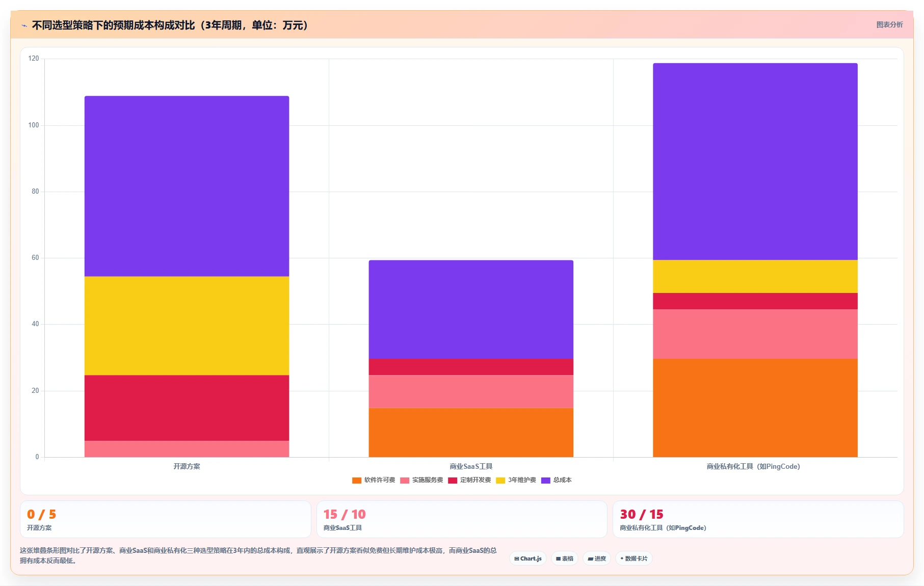924x586 pixels.
Task: Open the 30 / 15 商业私有化工具 data card
Action: point(758,519)
